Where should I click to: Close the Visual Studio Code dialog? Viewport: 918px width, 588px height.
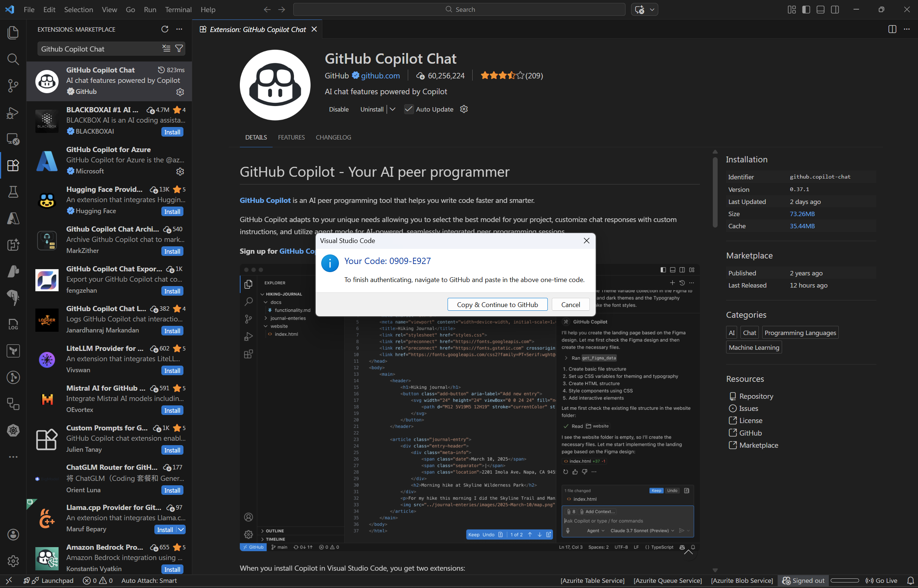coord(586,240)
